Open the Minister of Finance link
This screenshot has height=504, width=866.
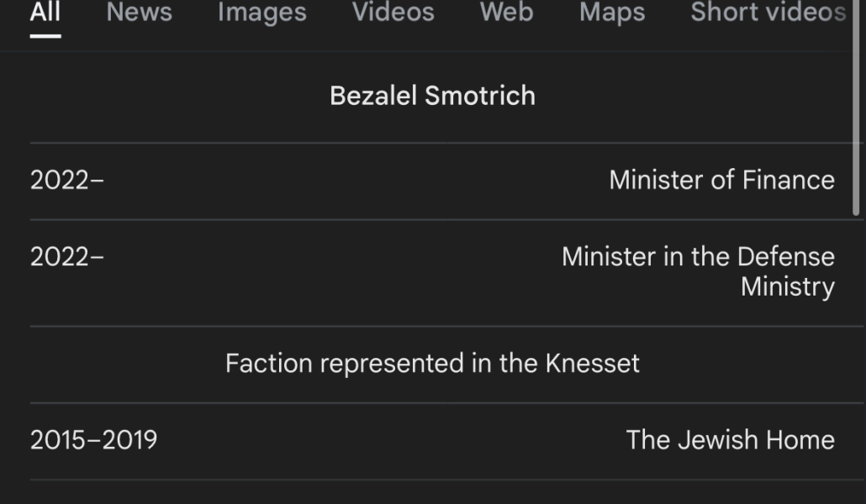[x=721, y=179]
